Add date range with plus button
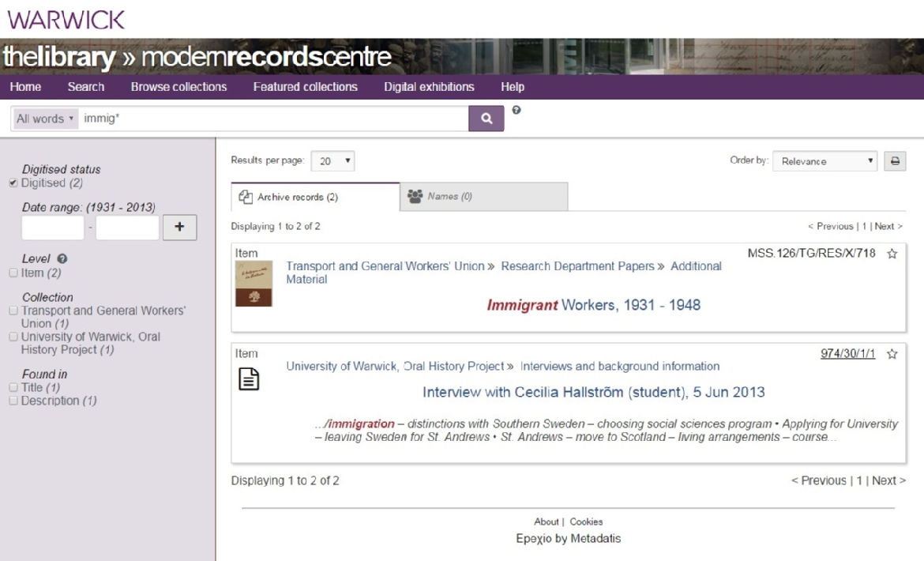 coord(179,228)
